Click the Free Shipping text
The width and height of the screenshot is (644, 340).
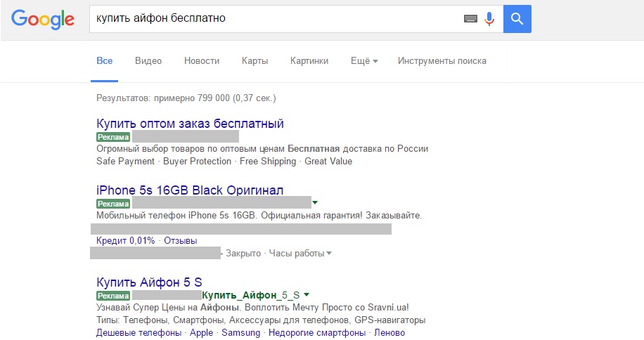tap(268, 161)
